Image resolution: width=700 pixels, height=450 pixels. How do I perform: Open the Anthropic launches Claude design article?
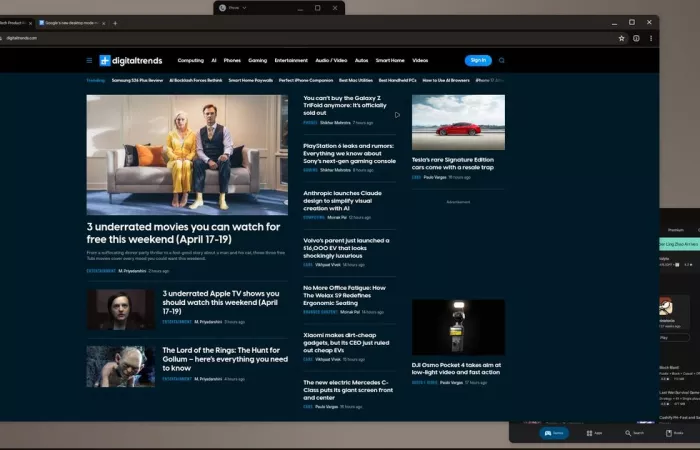click(x=342, y=200)
